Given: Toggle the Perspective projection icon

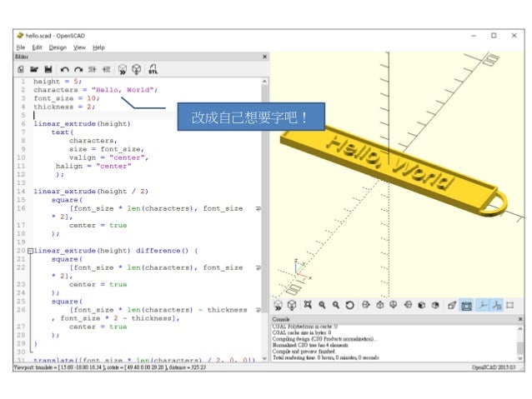Looking at the screenshot, I should click(452, 305).
